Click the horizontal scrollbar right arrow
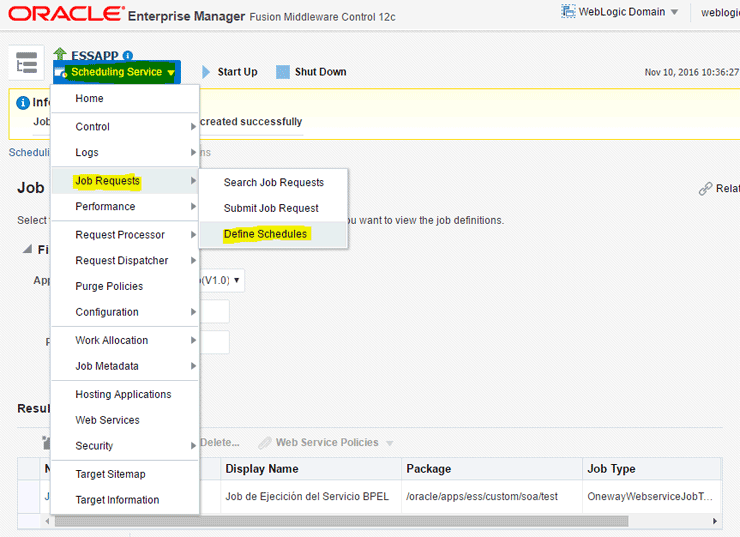The width and height of the screenshot is (740, 537). (715, 521)
